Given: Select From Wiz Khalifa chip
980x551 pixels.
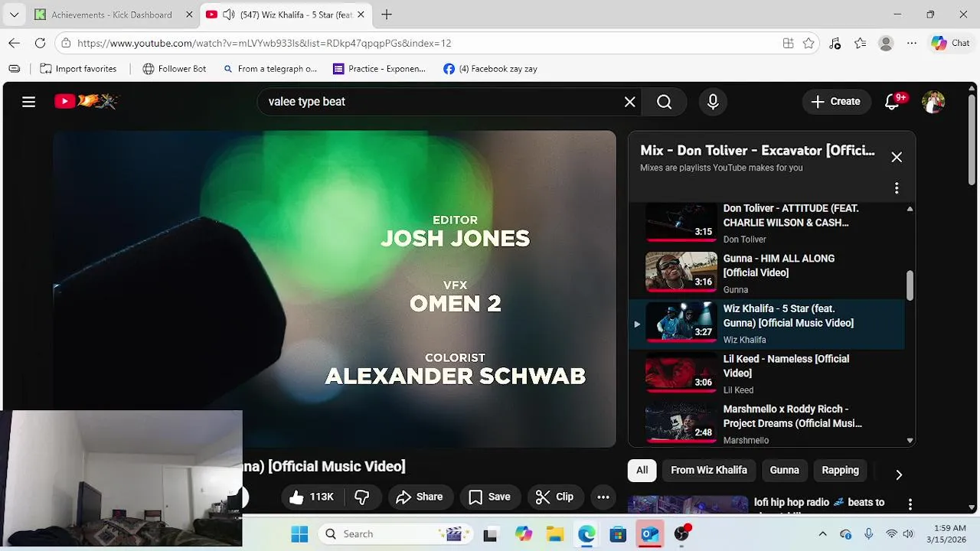Looking at the screenshot, I should pos(709,471).
